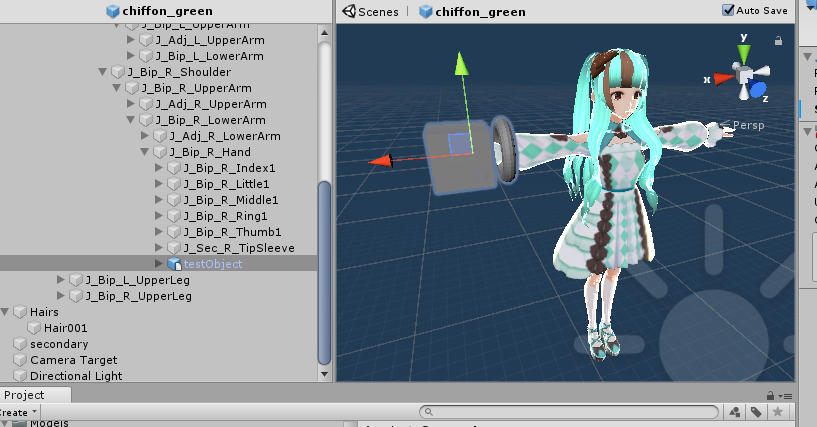Viewport: 817px width, 427px height.
Task: Tick the Auto Save checkbox
Action: (x=728, y=10)
